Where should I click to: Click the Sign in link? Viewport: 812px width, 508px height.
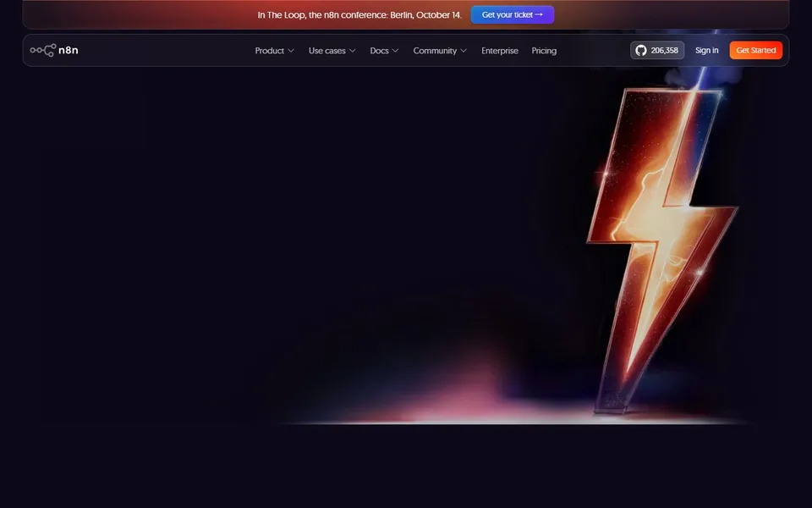[x=706, y=50]
